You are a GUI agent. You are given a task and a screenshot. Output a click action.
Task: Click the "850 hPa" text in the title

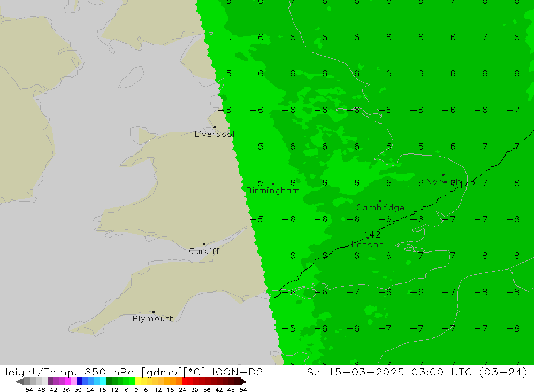tap(109, 372)
